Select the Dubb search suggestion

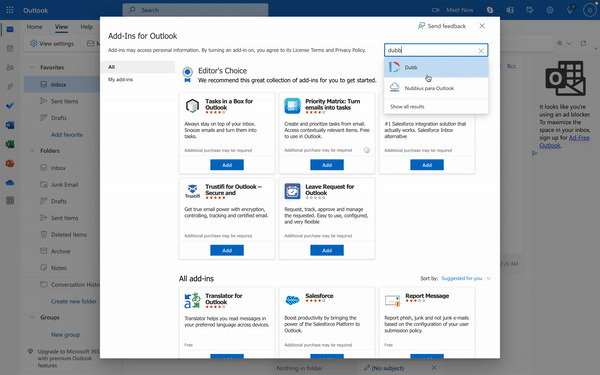point(436,67)
